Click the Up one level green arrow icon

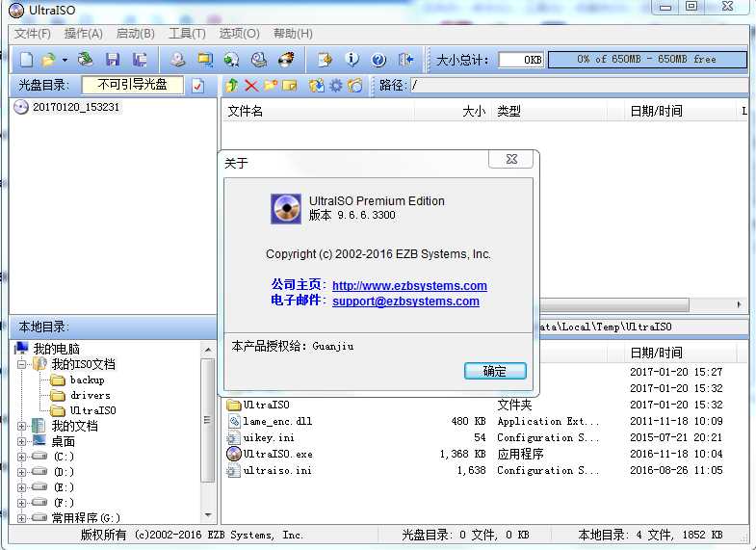(x=232, y=86)
